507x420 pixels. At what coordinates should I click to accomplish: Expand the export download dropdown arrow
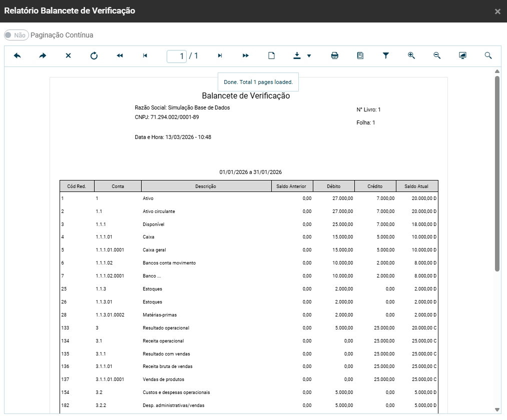[309, 56]
